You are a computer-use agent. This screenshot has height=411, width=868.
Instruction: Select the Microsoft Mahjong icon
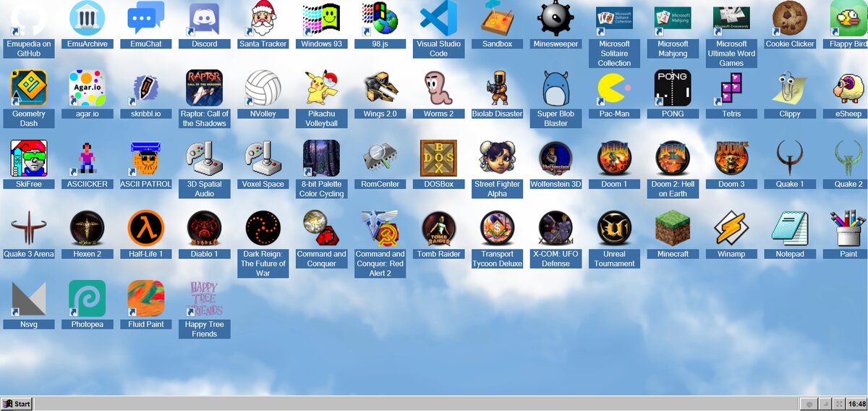tap(673, 18)
